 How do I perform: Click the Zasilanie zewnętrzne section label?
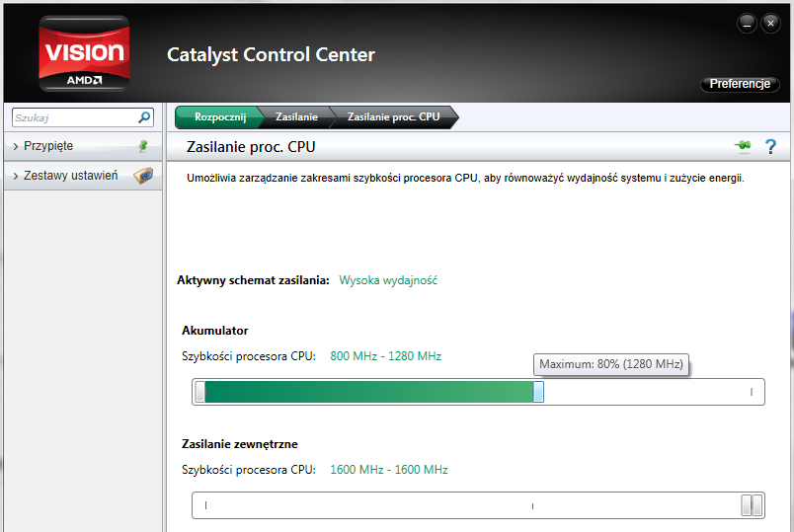click(x=240, y=444)
